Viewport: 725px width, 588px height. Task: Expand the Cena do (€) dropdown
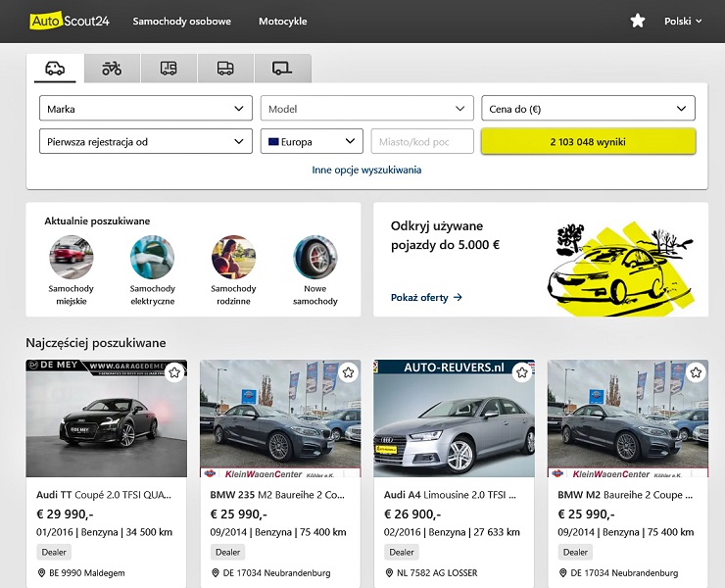(588, 108)
